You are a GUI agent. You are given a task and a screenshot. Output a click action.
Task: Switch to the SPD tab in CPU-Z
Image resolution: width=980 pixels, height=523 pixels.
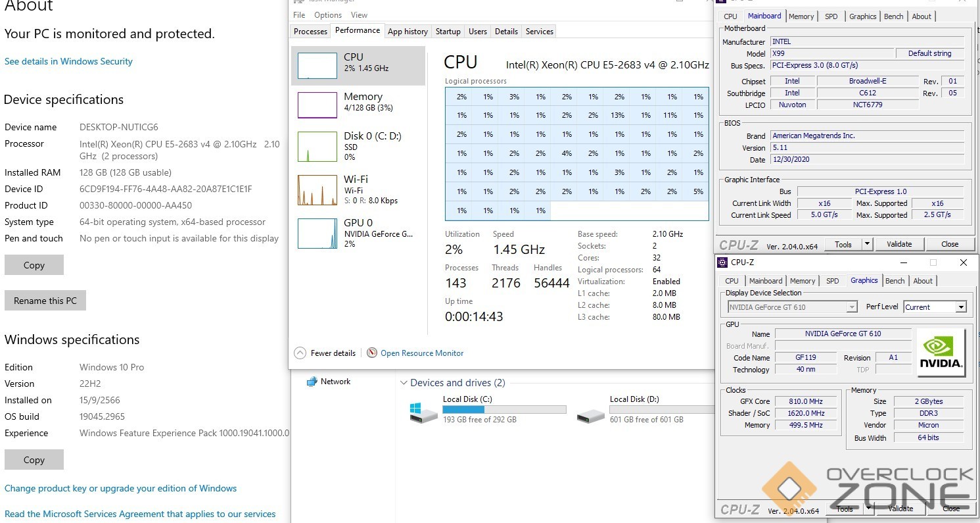pyautogui.click(x=831, y=16)
